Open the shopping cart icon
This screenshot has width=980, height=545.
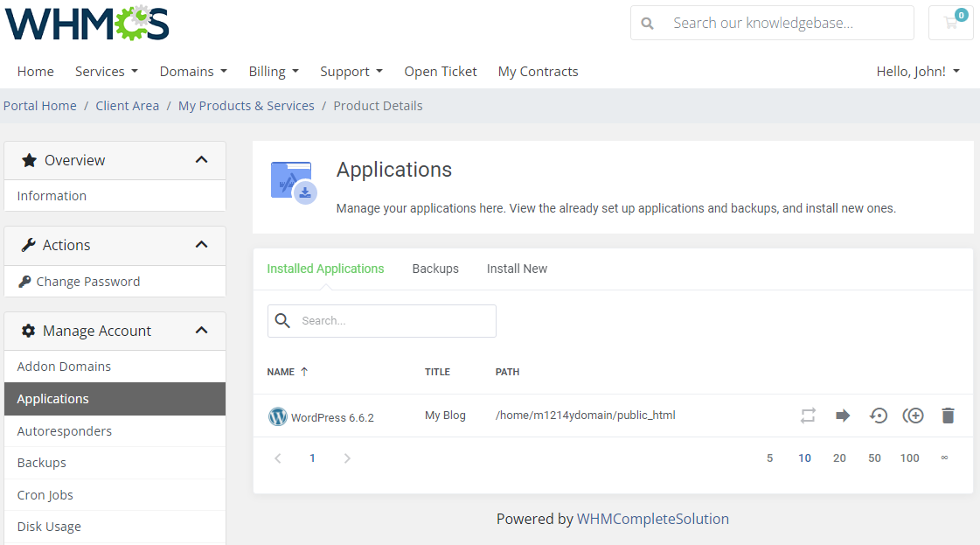pos(950,23)
